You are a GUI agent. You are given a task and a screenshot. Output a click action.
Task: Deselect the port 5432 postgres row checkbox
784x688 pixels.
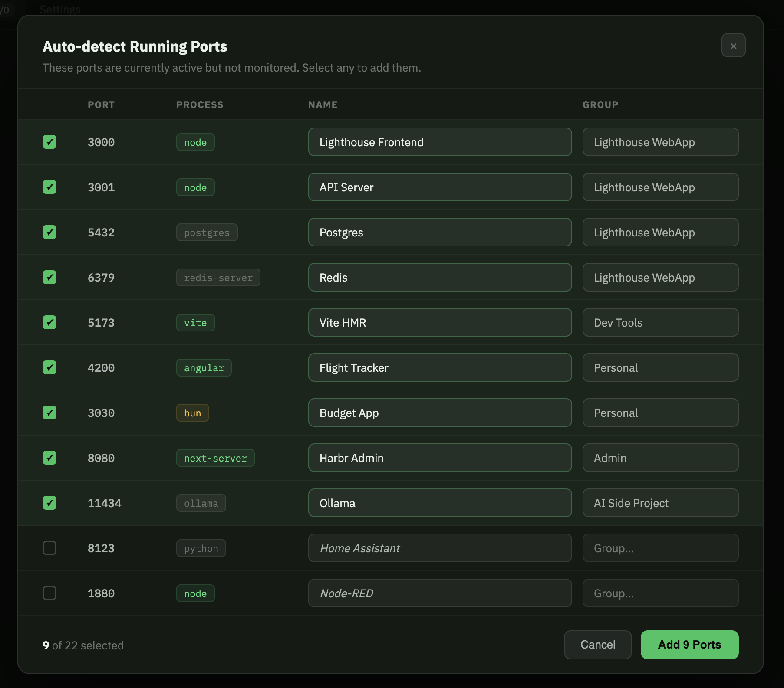click(x=49, y=232)
